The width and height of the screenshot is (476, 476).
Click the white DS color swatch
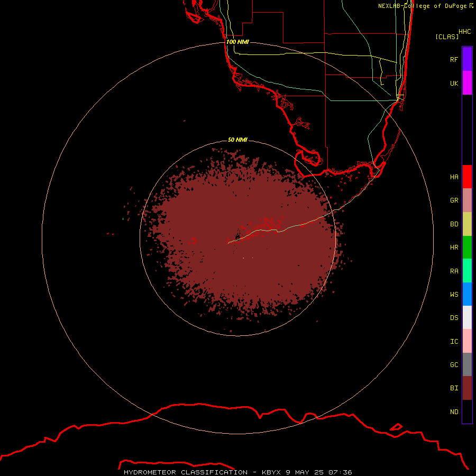[x=467, y=317]
